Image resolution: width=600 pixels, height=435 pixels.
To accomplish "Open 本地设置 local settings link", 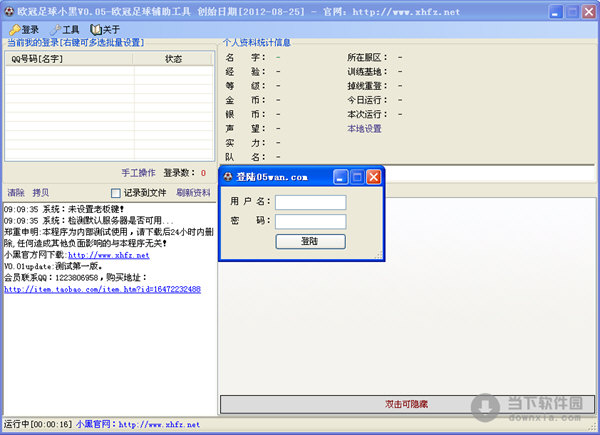I will [x=364, y=129].
